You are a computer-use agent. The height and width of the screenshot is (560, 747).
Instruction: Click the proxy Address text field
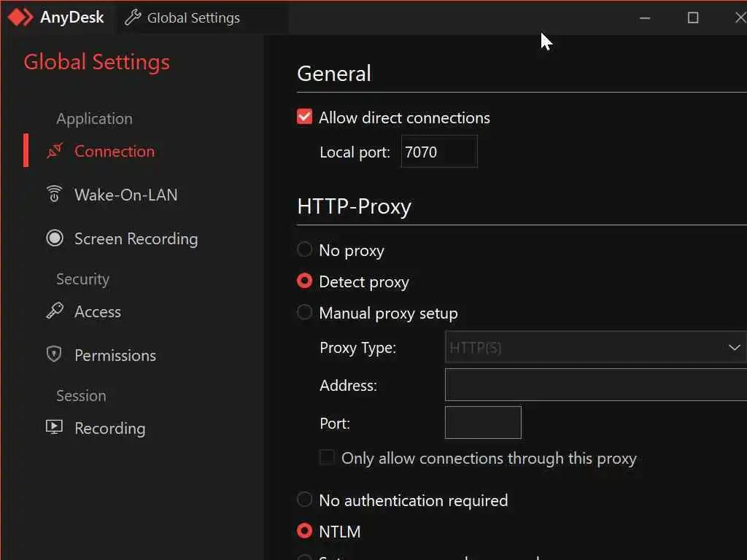595,385
